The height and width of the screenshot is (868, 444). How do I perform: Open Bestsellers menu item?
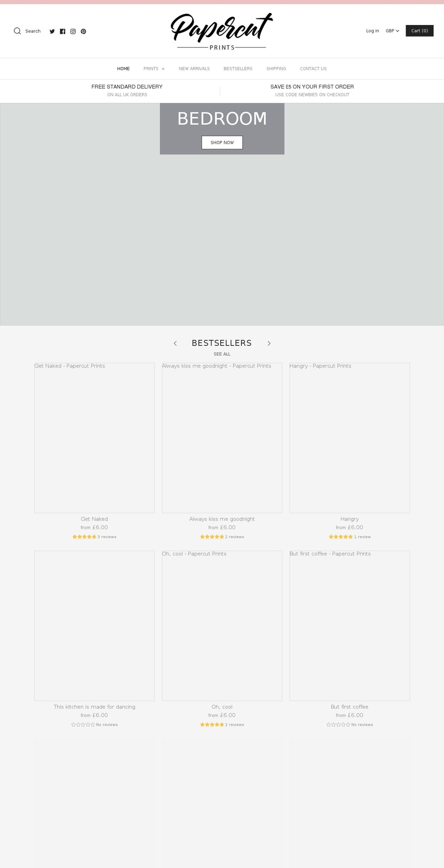tap(238, 69)
